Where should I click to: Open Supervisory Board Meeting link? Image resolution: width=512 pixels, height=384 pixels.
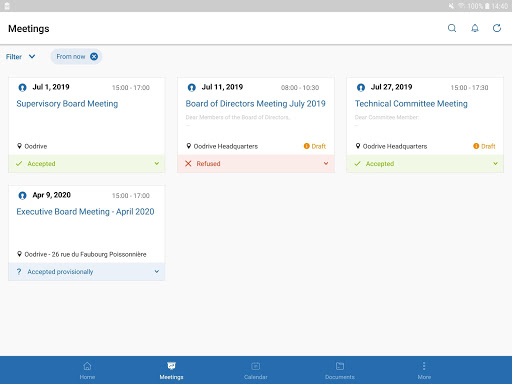[x=67, y=104]
